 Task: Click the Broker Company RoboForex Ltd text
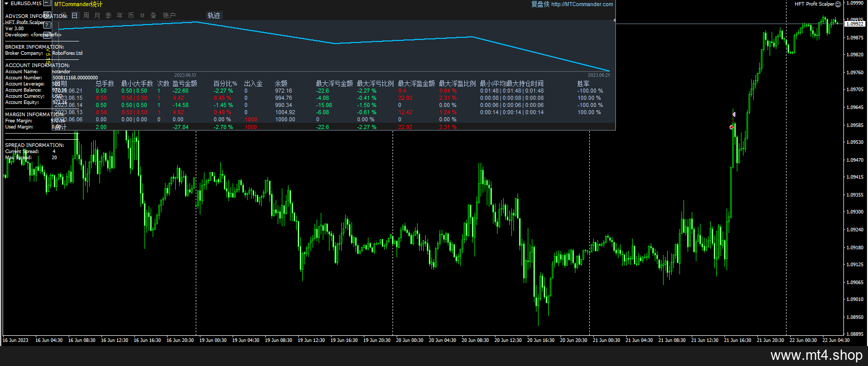67,53
